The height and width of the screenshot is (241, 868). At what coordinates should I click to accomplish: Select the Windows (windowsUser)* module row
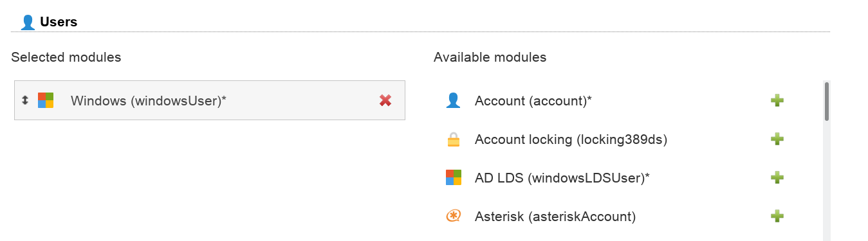point(210,100)
